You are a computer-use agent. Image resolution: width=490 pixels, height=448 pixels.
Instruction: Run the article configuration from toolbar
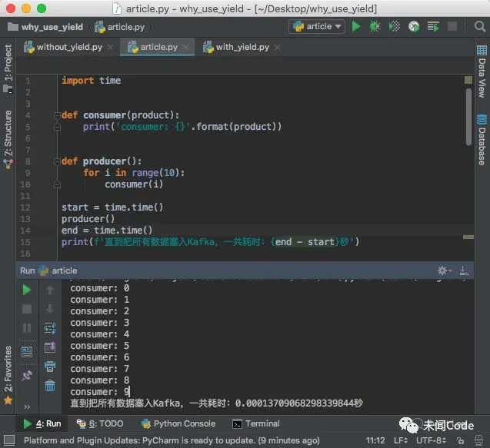(356, 27)
